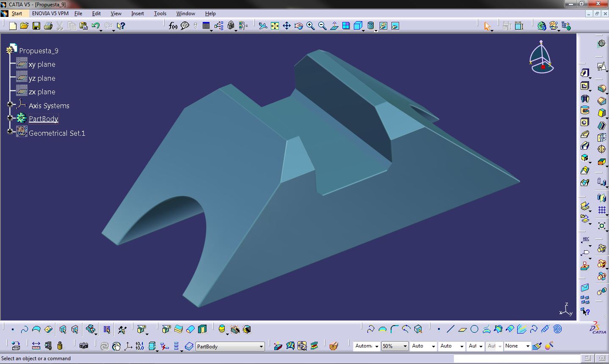The image size is (609, 364).
Task: Select the yz plane in tree
Action: coord(42,78)
